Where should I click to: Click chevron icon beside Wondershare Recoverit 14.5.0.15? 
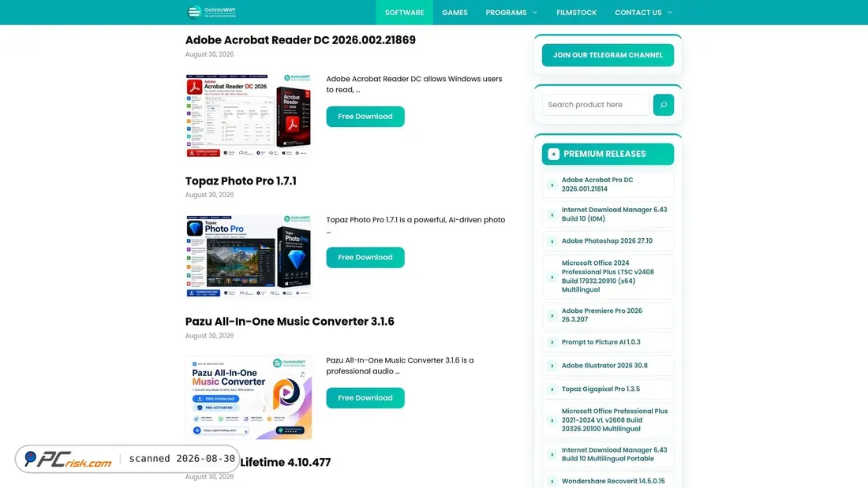[x=552, y=482]
